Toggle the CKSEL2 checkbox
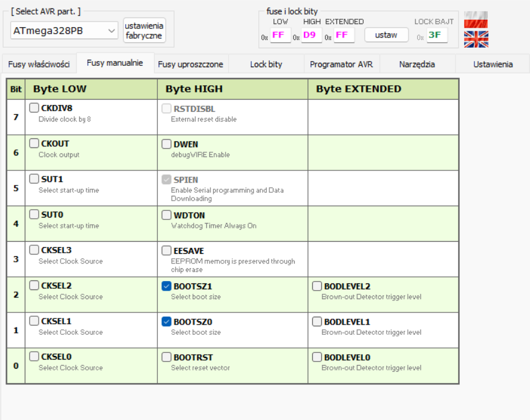This screenshot has width=530, height=420. (34, 286)
